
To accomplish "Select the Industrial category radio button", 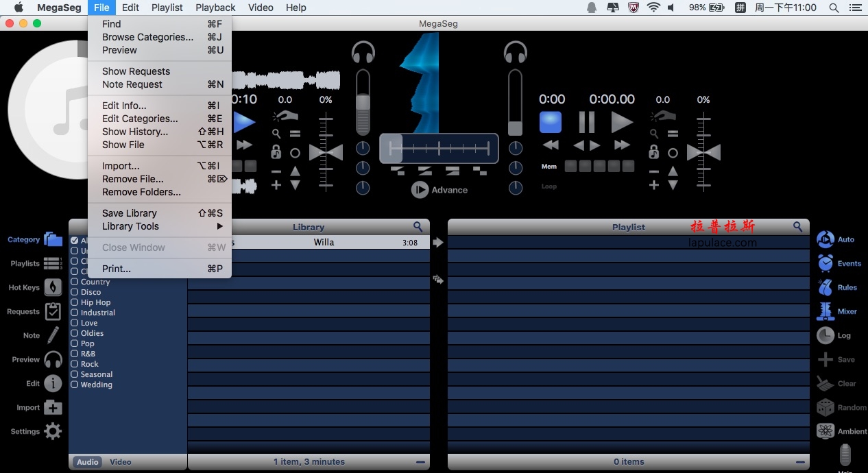I will [x=75, y=313].
